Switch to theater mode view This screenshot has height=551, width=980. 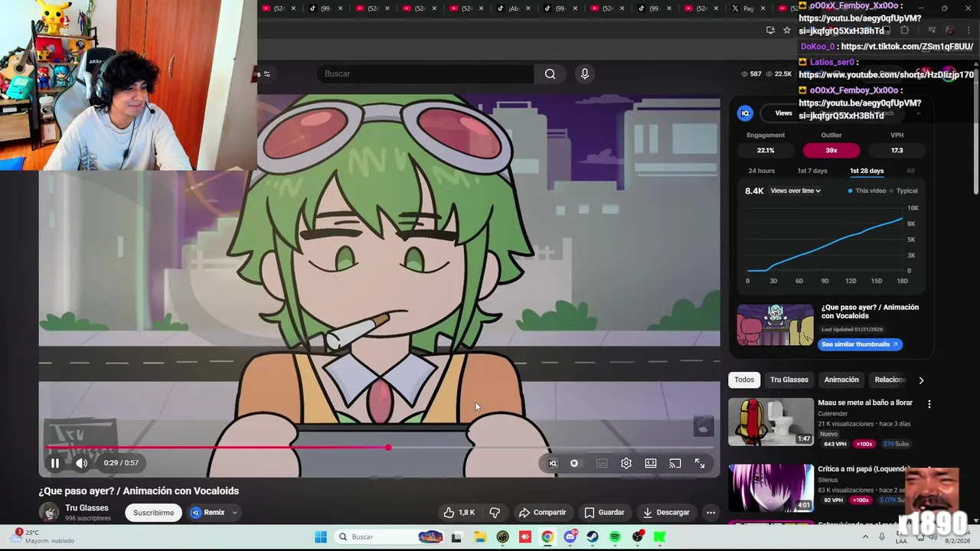[651, 463]
